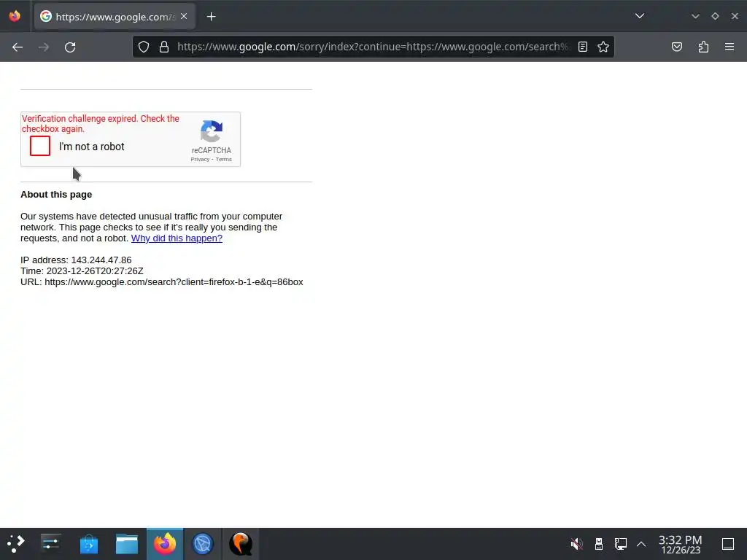Click the forward navigation arrow
The image size is (747, 560).
(x=43, y=47)
